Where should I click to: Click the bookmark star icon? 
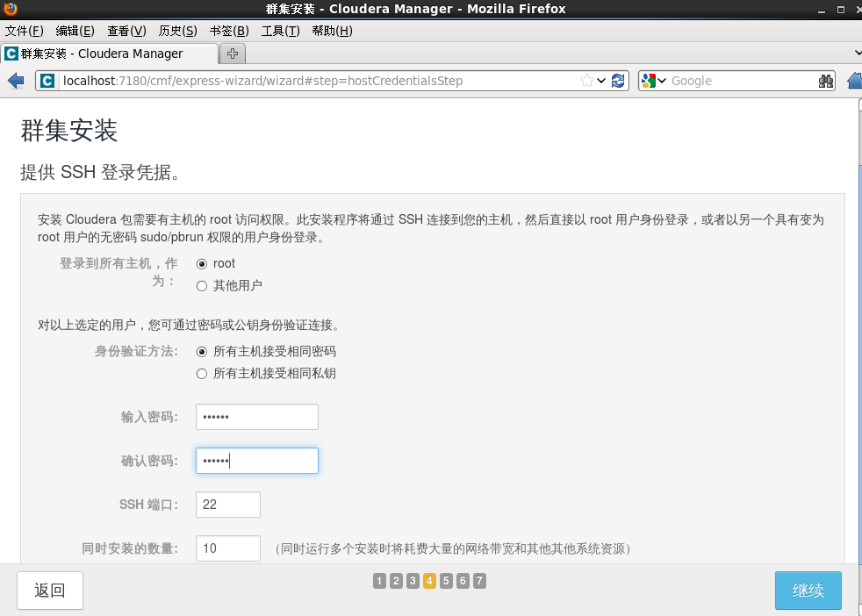[x=587, y=81]
